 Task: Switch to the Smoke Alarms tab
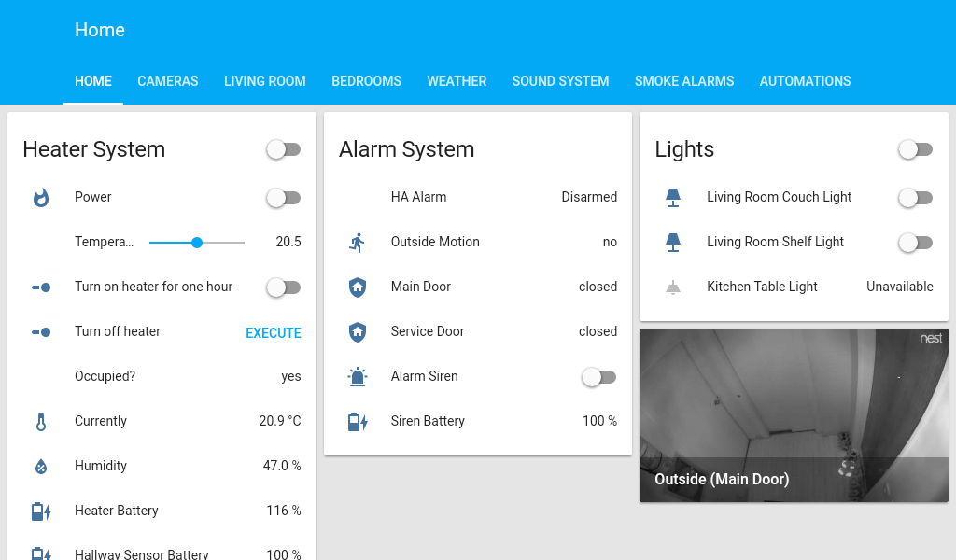[684, 81]
